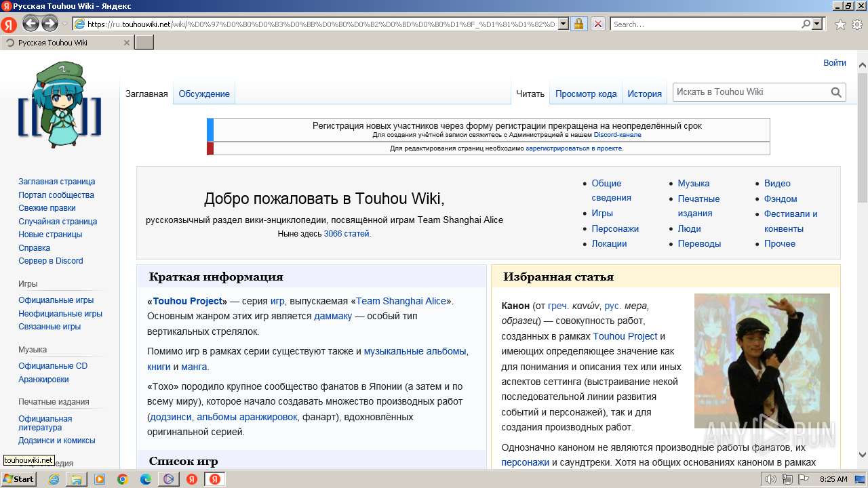Click the featured article photo thumbnail

tap(762, 361)
